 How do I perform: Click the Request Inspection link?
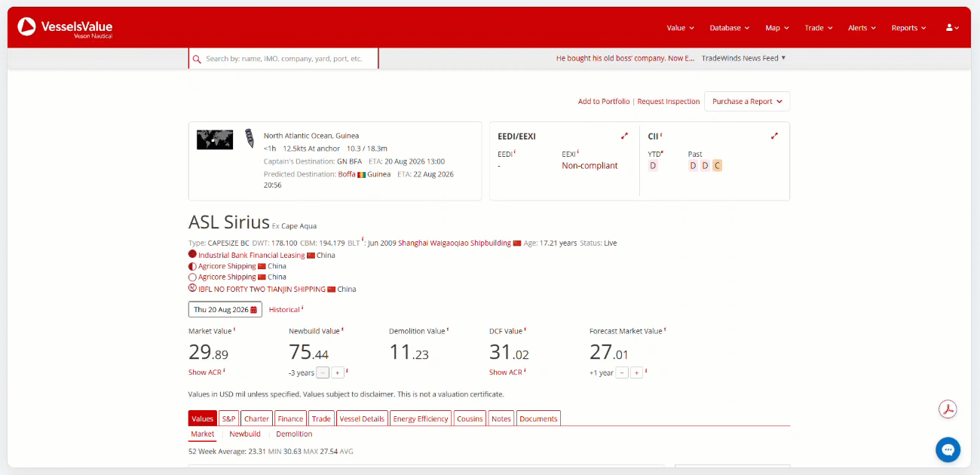click(x=669, y=102)
